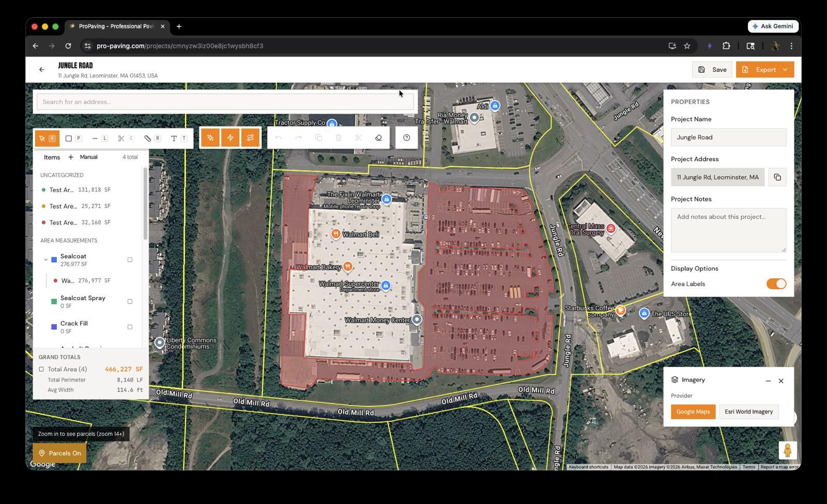The height and width of the screenshot is (504, 827).
Task: Check the Sealcoat category checkbox
Action: (130, 260)
